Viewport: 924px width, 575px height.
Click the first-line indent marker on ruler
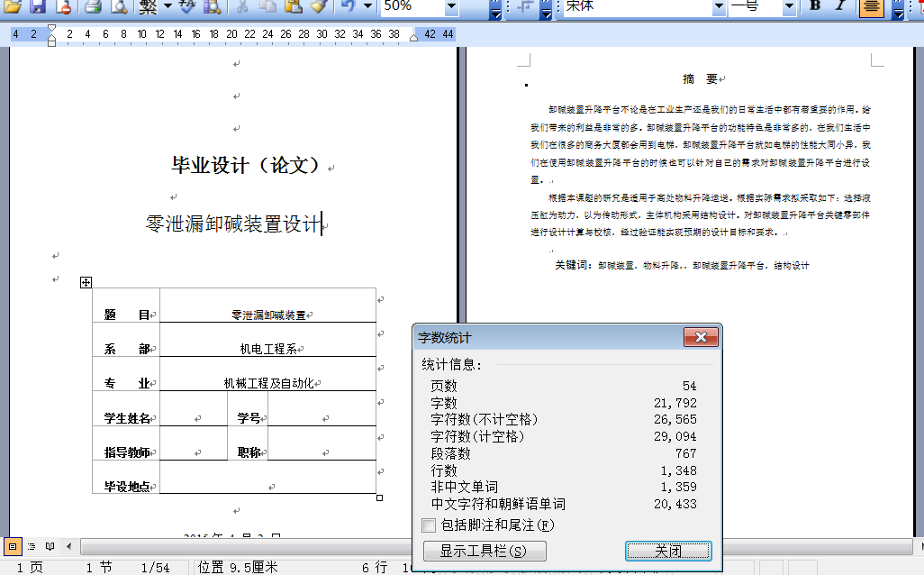[52, 28]
